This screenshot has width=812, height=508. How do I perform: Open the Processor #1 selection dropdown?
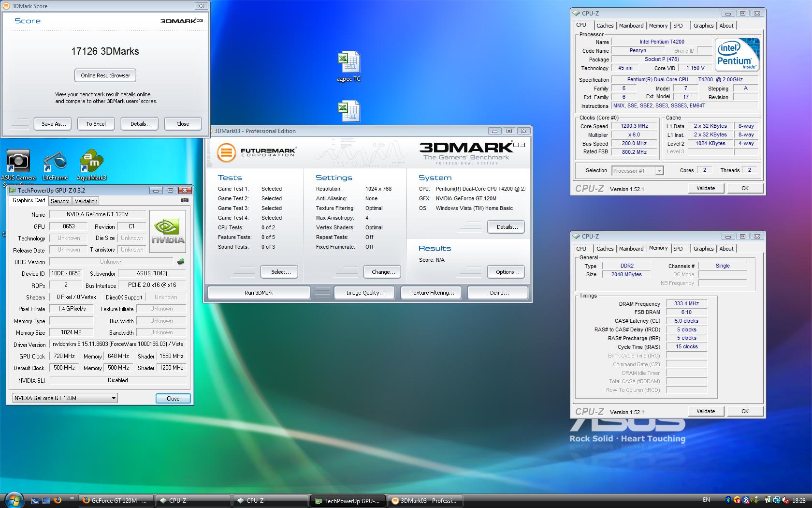[x=637, y=170]
